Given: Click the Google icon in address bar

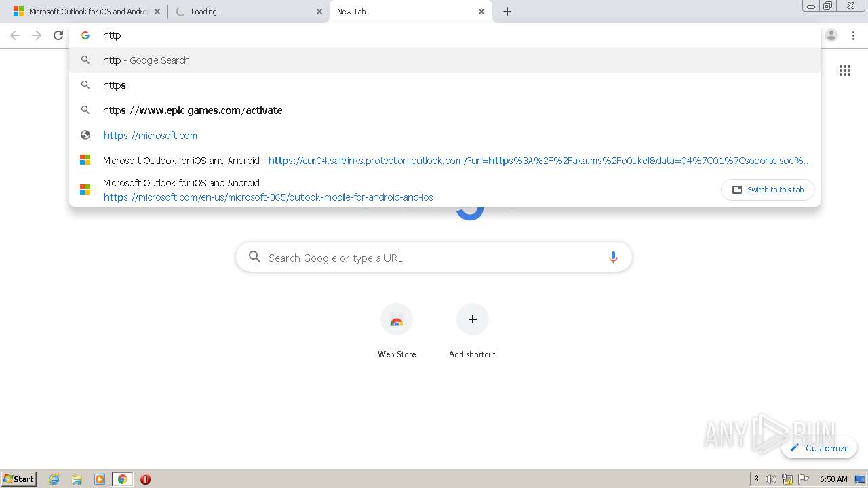Looking at the screenshot, I should [x=85, y=35].
